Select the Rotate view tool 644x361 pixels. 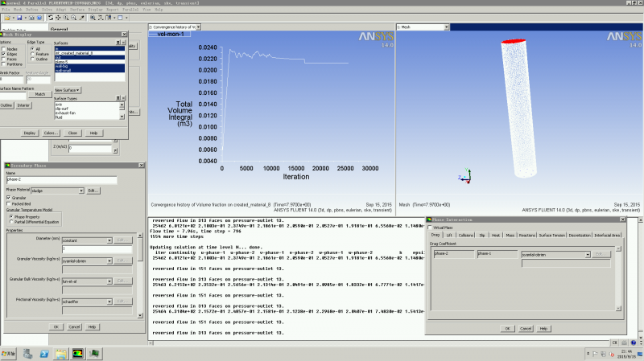[x=51, y=17]
